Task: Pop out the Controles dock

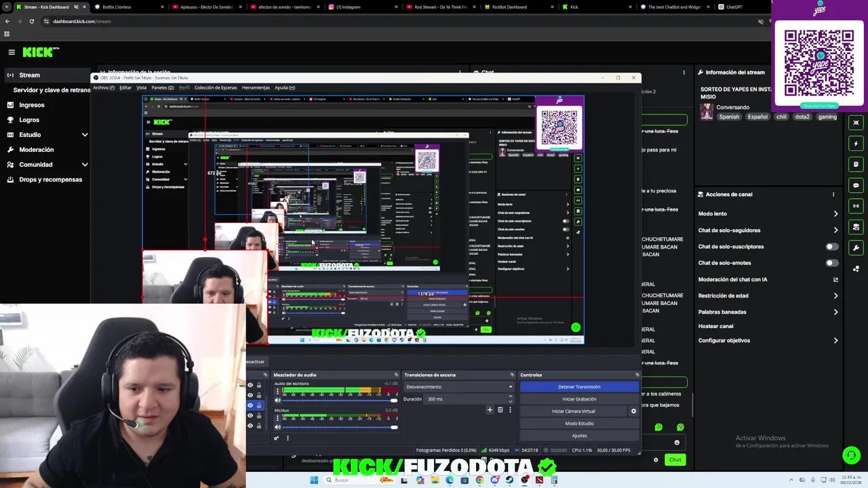Action: pyautogui.click(x=637, y=375)
